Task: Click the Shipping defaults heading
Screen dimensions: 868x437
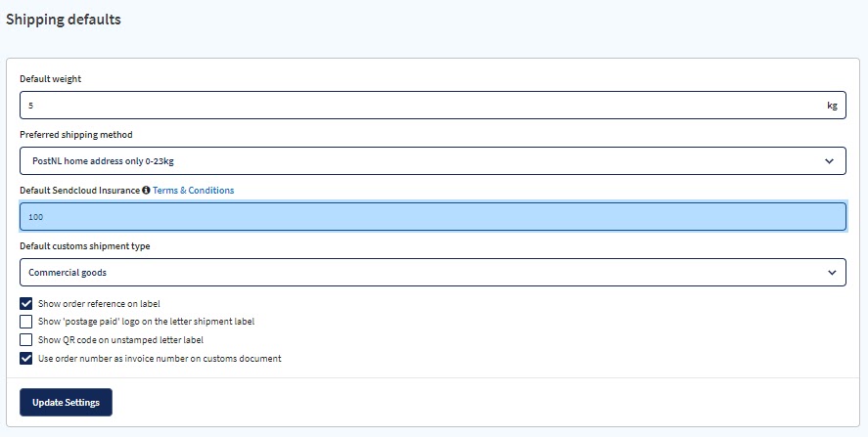Action: (63, 20)
